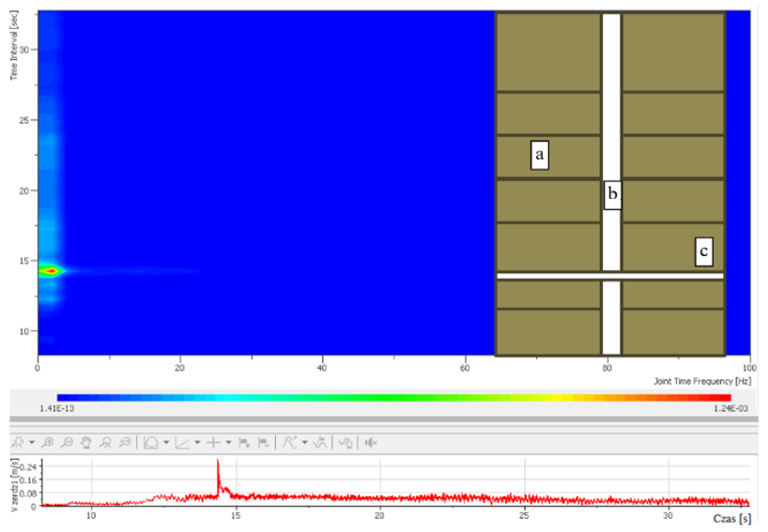Expand the curve arrow tool dropdown
The image size is (768, 532).
[x=304, y=443]
